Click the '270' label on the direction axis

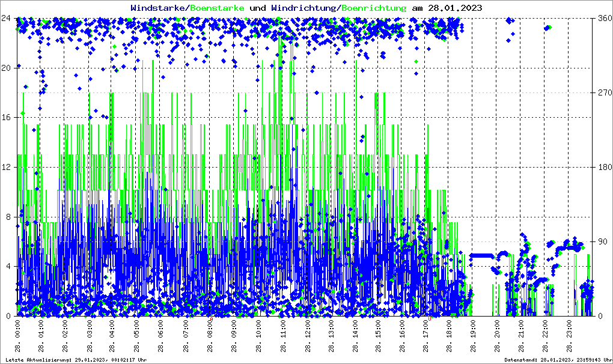pyautogui.click(x=605, y=93)
